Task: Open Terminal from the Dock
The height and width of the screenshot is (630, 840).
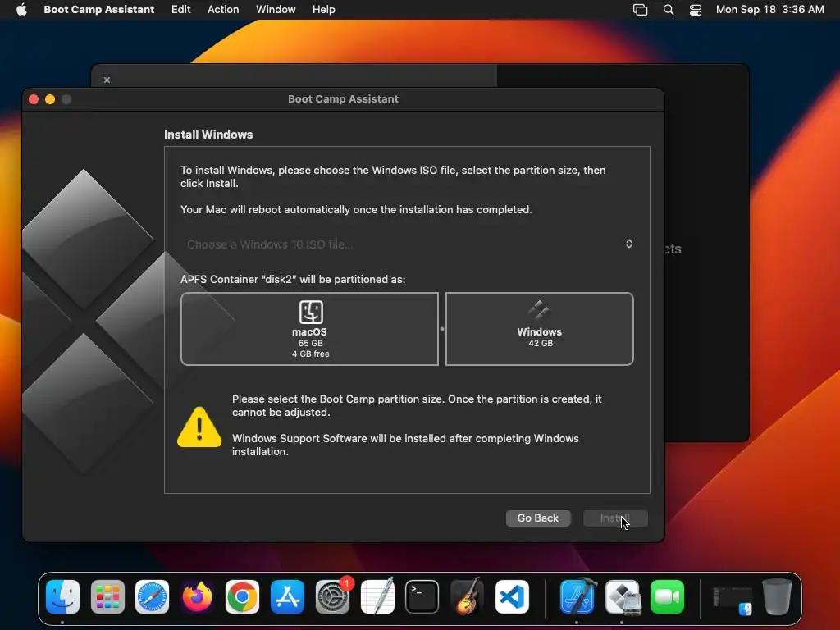Action: coord(422,597)
